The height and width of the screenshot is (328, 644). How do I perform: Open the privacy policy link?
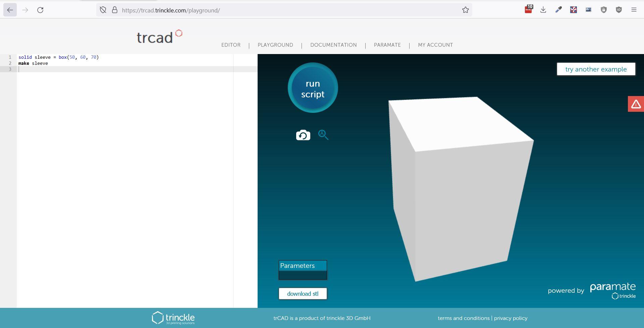(511, 318)
